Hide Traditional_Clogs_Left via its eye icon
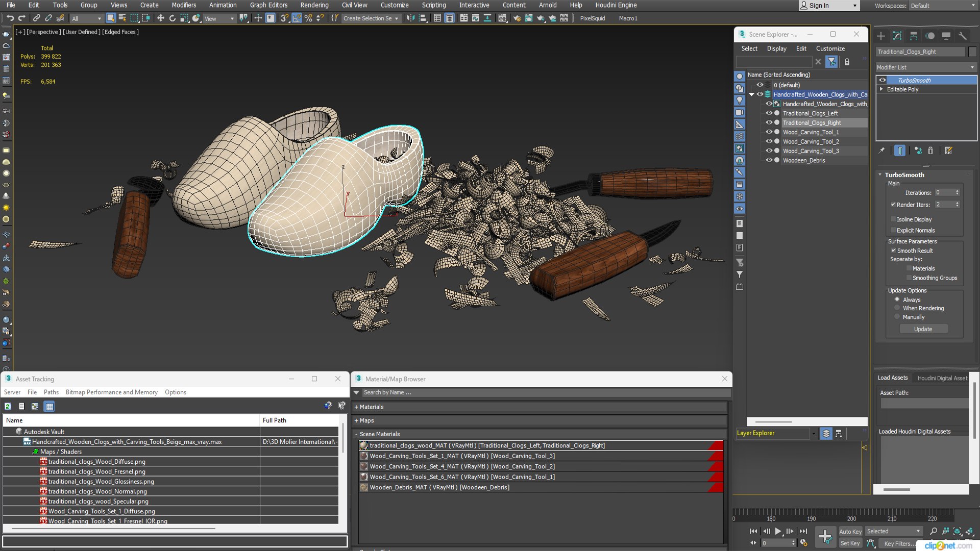This screenshot has height=551, width=980. (x=769, y=113)
